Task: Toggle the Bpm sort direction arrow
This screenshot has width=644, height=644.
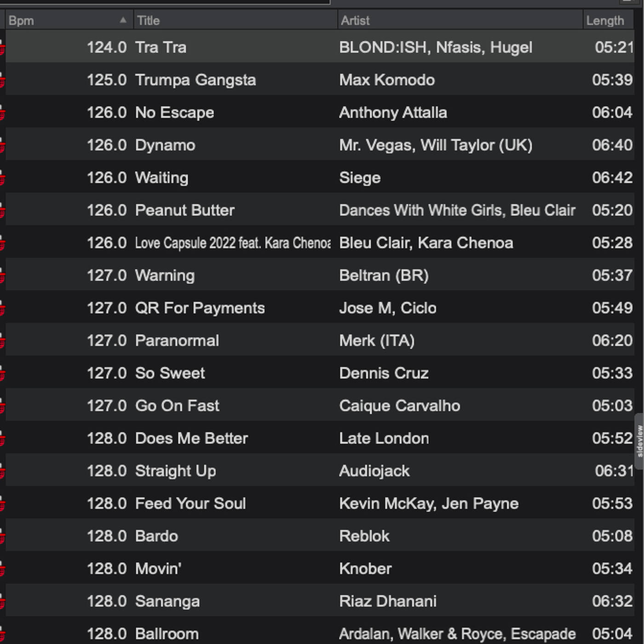Action: (123, 20)
